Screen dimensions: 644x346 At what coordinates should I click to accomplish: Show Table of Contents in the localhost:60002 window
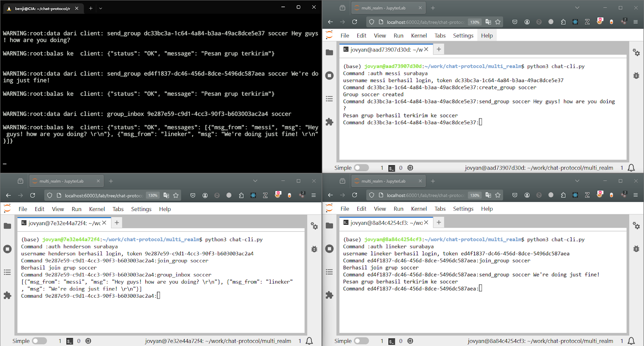[x=329, y=99]
